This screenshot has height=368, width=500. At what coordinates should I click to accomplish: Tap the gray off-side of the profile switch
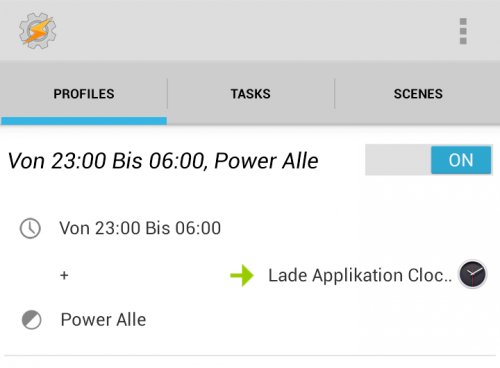point(398,160)
